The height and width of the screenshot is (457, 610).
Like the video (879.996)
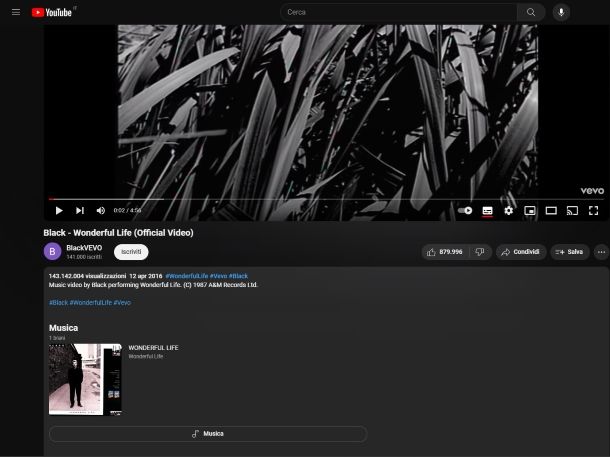click(x=445, y=252)
